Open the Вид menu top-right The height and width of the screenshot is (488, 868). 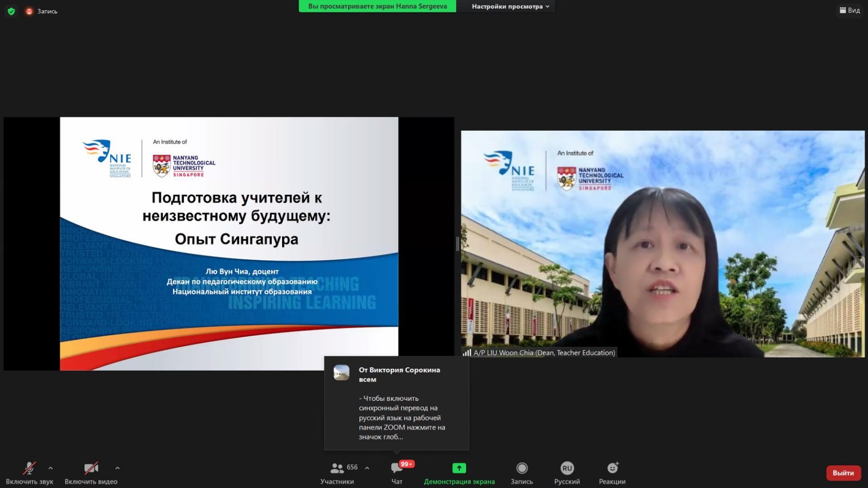[848, 10]
